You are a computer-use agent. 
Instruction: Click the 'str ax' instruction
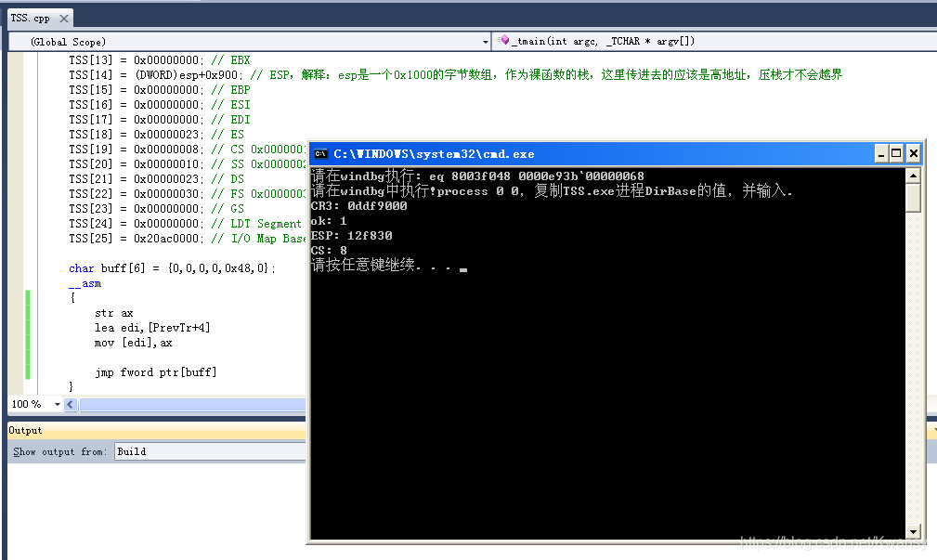113,313
